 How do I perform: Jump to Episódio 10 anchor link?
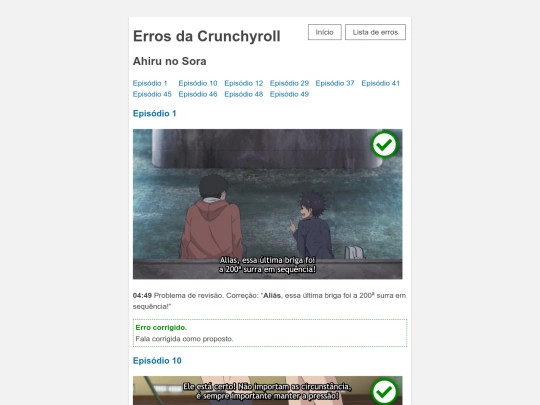(x=198, y=83)
